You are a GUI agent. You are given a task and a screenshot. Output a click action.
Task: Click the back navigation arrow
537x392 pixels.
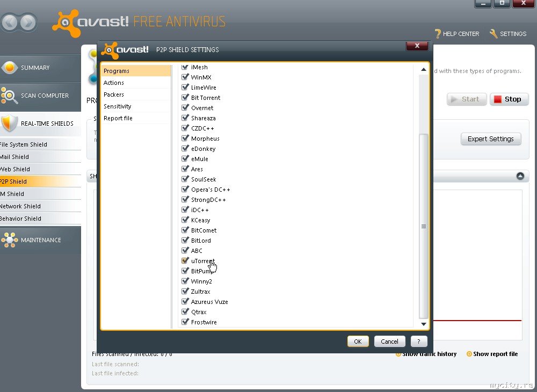pyautogui.click(x=9, y=22)
